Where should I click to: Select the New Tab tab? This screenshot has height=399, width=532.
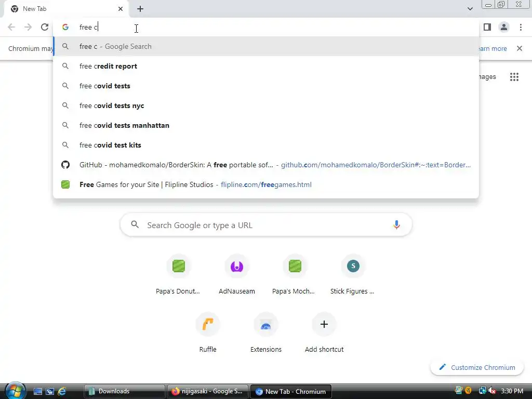click(66, 9)
